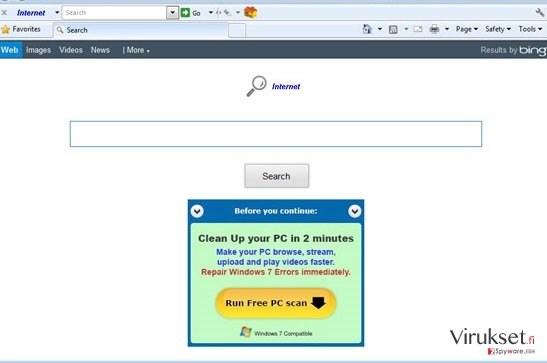Open the dropdown arrow beside the Internet logo

pos(57,13)
